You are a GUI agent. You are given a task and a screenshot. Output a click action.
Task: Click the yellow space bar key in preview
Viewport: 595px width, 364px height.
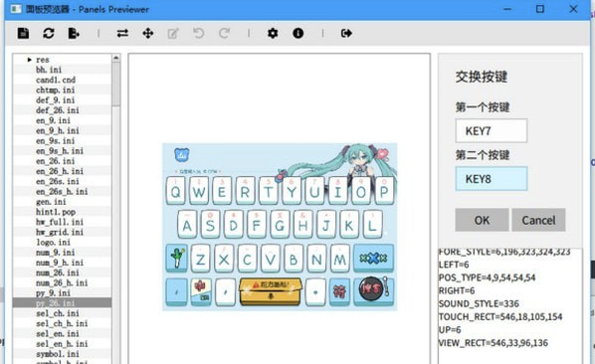tap(271, 291)
